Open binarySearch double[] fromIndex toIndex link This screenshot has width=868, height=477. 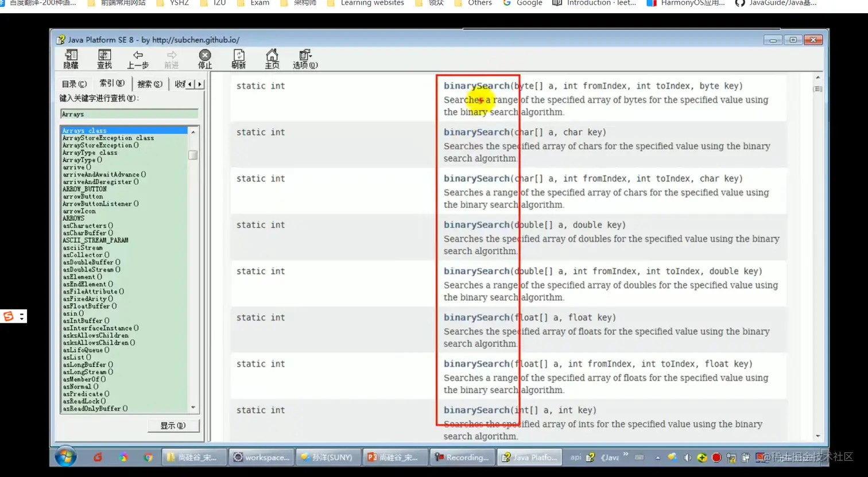[x=476, y=272]
